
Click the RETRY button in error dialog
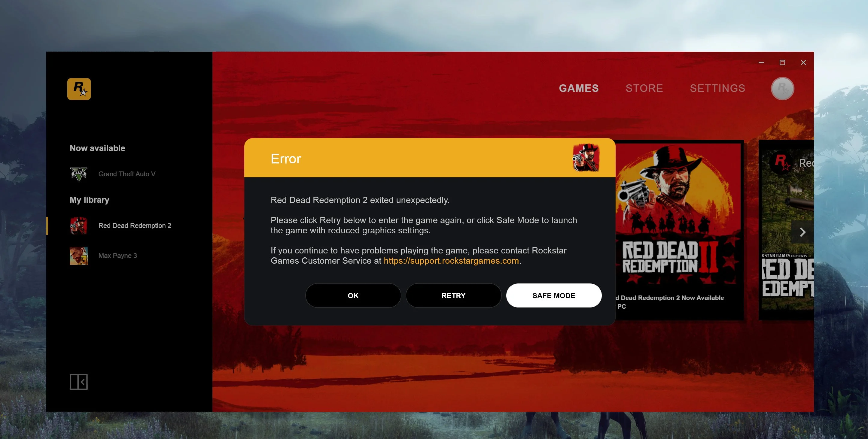pyautogui.click(x=454, y=295)
